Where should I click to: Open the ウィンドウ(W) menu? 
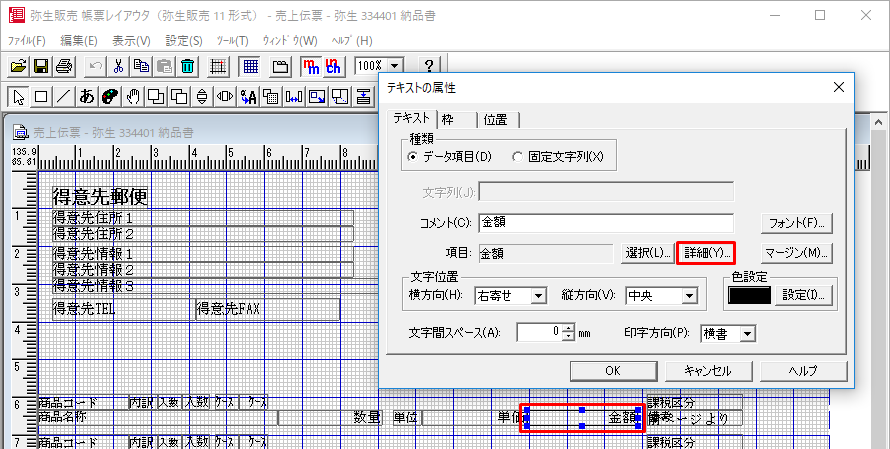[x=289, y=41]
